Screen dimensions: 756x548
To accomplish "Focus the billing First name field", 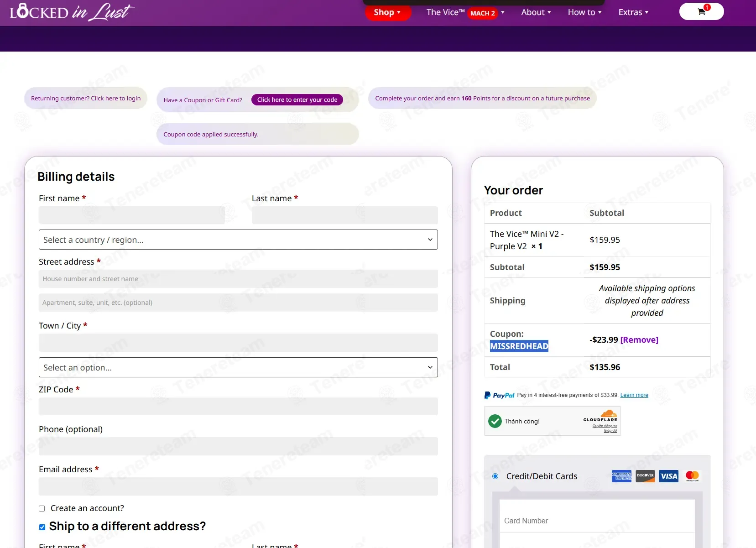I will (x=132, y=215).
